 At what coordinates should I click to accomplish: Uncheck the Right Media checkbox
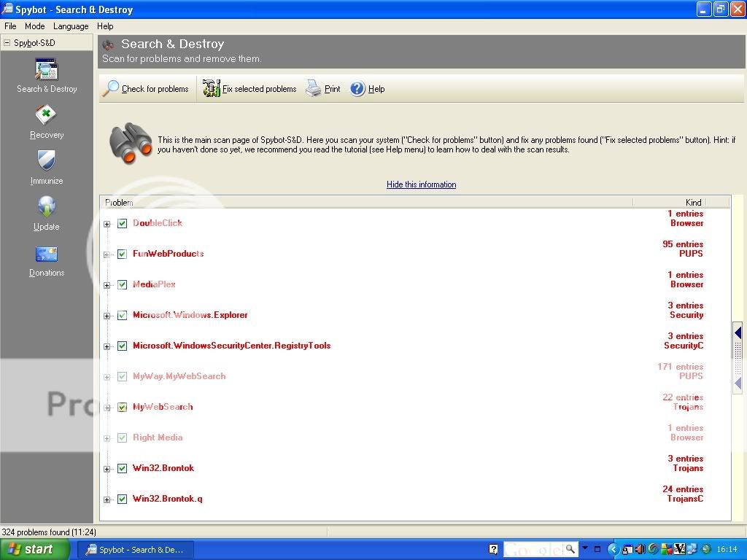tap(122, 437)
